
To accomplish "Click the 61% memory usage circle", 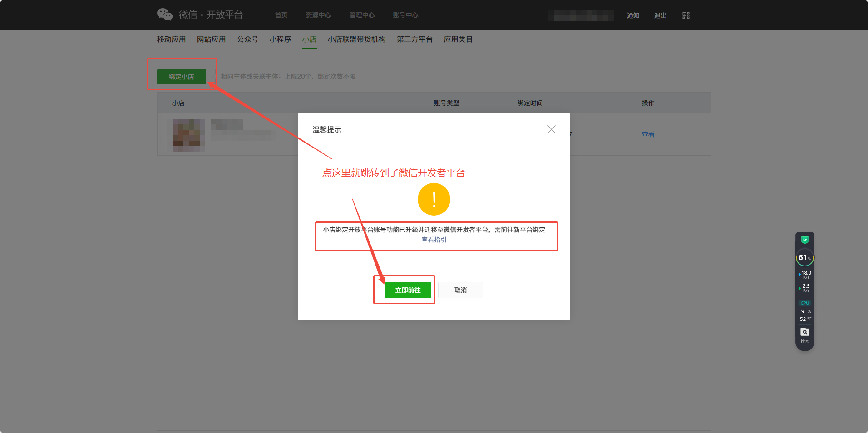I will click(x=805, y=258).
